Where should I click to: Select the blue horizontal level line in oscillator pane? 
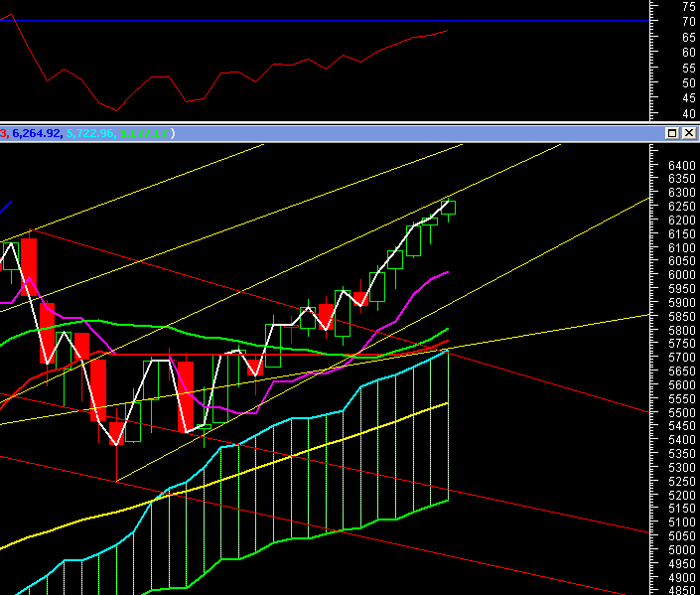tap(325, 20)
